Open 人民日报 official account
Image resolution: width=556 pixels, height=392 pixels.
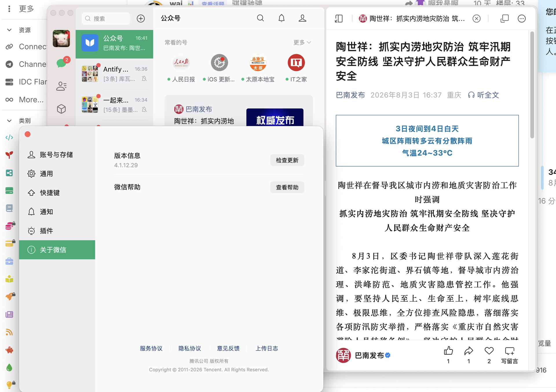181,68
